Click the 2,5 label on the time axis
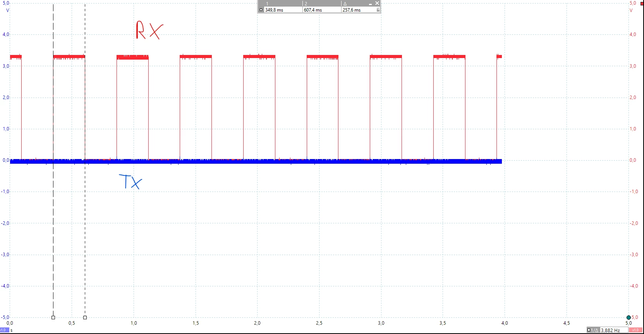This screenshot has height=334, width=644. pyautogui.click(x=319, y=323)
